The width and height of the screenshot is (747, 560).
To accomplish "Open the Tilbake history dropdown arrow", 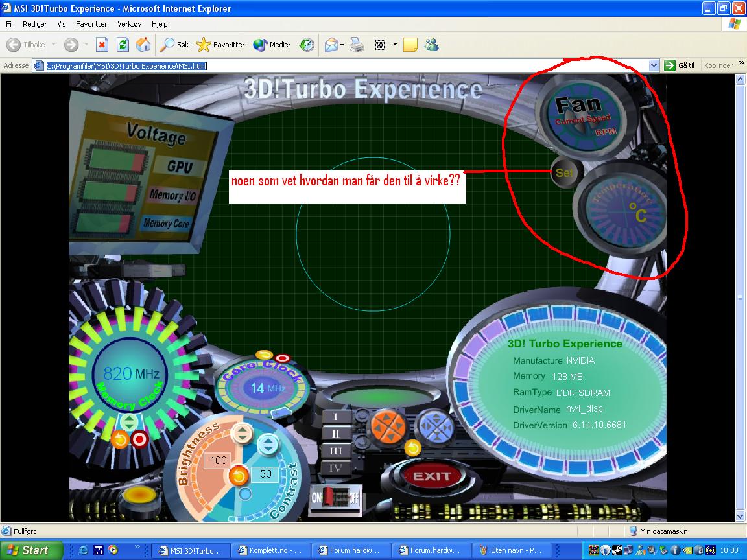I will [53, 45].
